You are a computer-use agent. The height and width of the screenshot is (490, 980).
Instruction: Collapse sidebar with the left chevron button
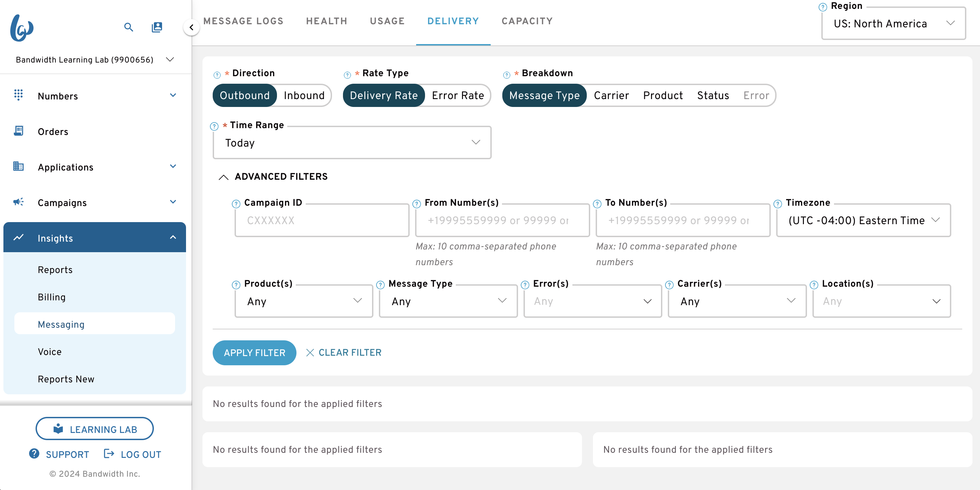(x=191, y=27)
